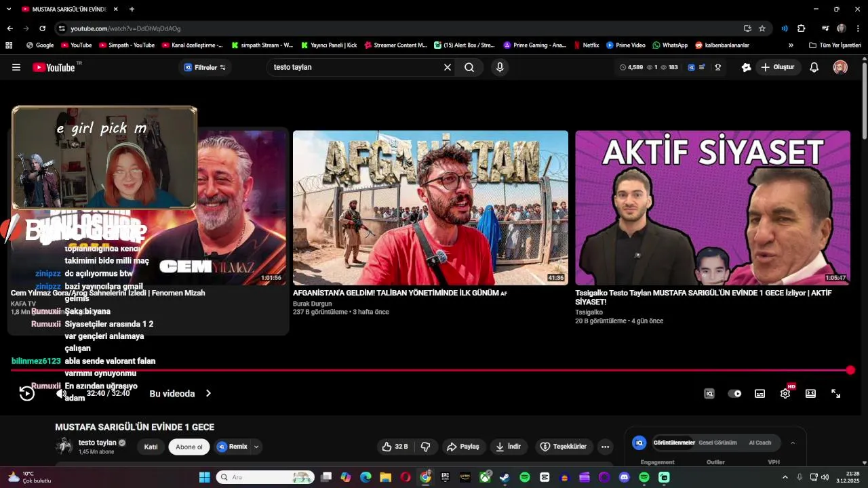Open the sparkle AI icon beside Oluştur
868x488 pixels.
pos(746,67)
